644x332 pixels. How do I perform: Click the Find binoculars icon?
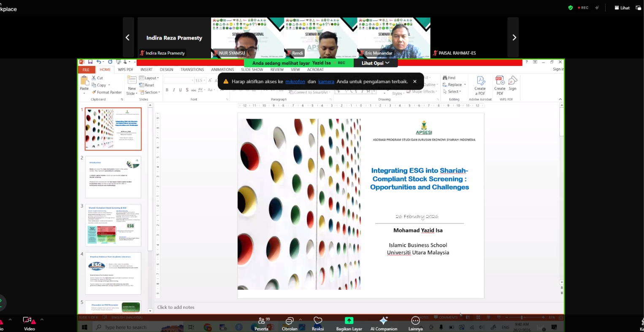click(x=445, y=78)
